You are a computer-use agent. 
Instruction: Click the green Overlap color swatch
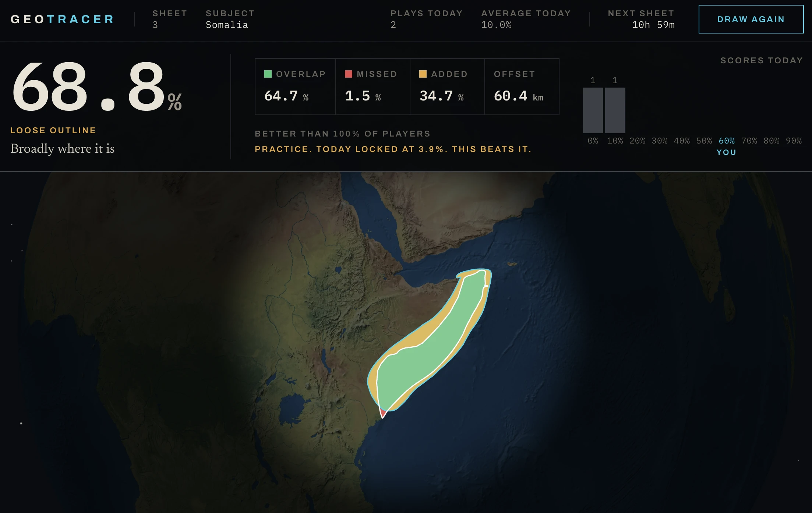(x=268, y=74)
